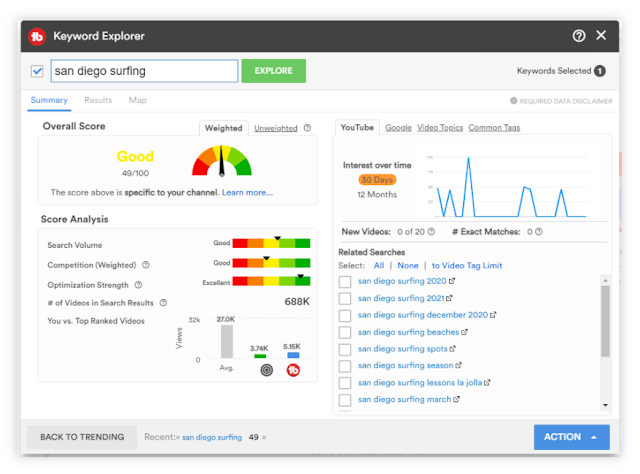Uncheck the keyword checkbox beside search field
The height and width of the screenshot is (474, 640).
click(x=37, y=71)
